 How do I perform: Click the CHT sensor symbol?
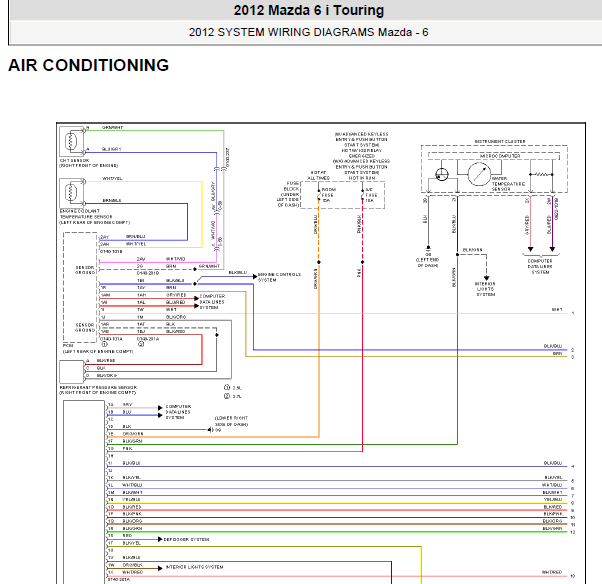point(72,141)
